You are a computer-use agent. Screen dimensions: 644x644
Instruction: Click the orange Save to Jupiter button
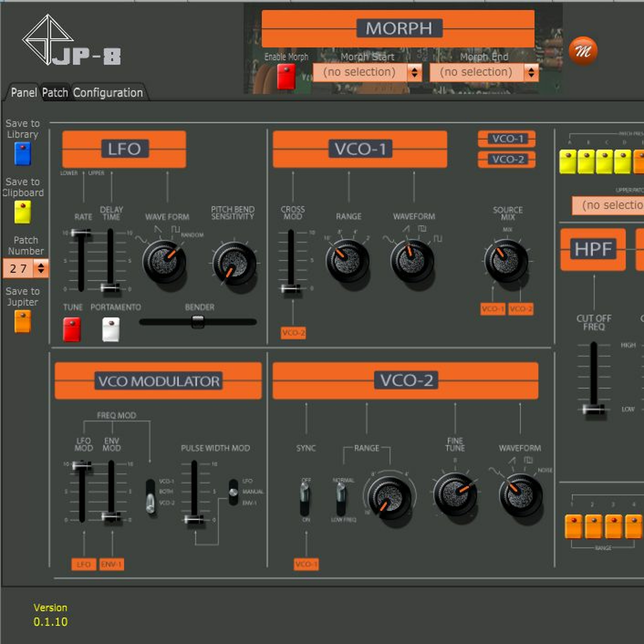coord(23,322)
